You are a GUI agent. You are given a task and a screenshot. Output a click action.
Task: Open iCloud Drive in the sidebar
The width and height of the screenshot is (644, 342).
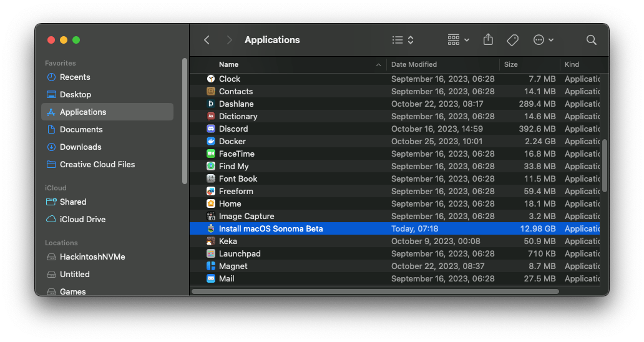(x=107, y=219)
